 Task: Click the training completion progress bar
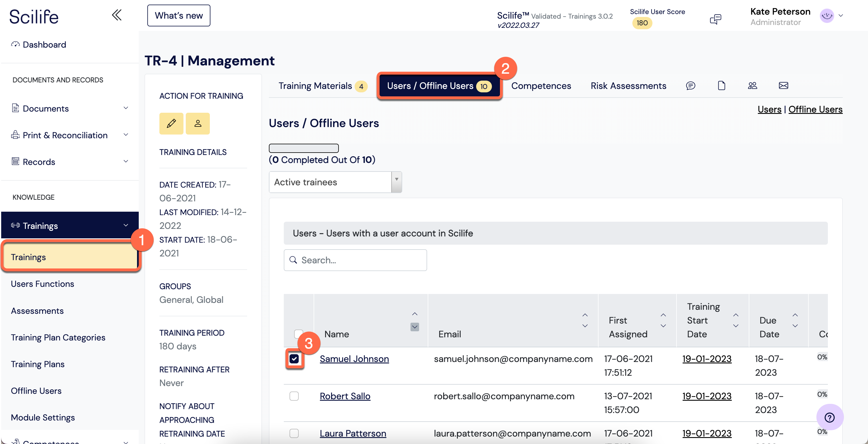click(x=304, y=148)
